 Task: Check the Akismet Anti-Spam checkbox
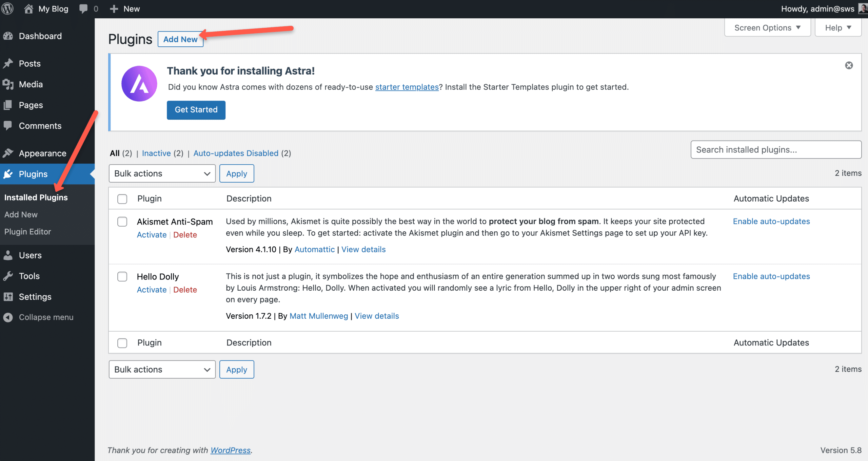(x=122, y=222)
